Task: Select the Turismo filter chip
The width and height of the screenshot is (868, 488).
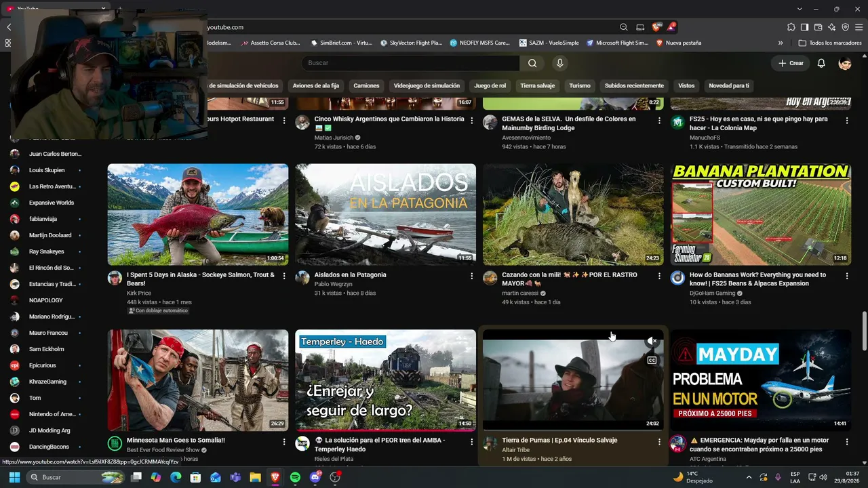Action: point(580,86)
